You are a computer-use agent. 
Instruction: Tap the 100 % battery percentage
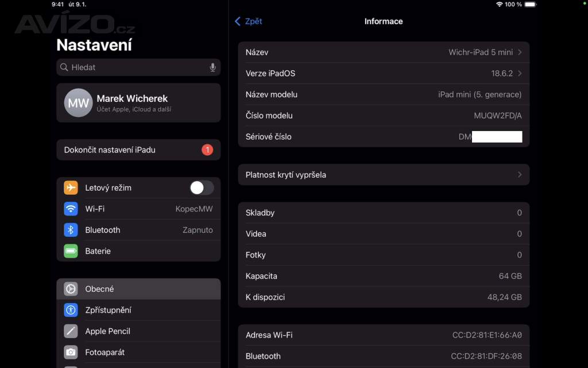[x=513, y=5]
